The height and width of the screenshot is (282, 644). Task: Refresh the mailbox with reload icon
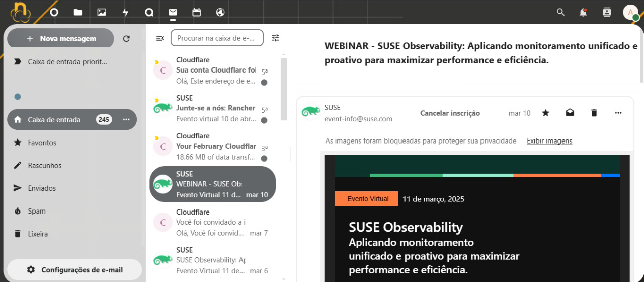click(126, 38)
